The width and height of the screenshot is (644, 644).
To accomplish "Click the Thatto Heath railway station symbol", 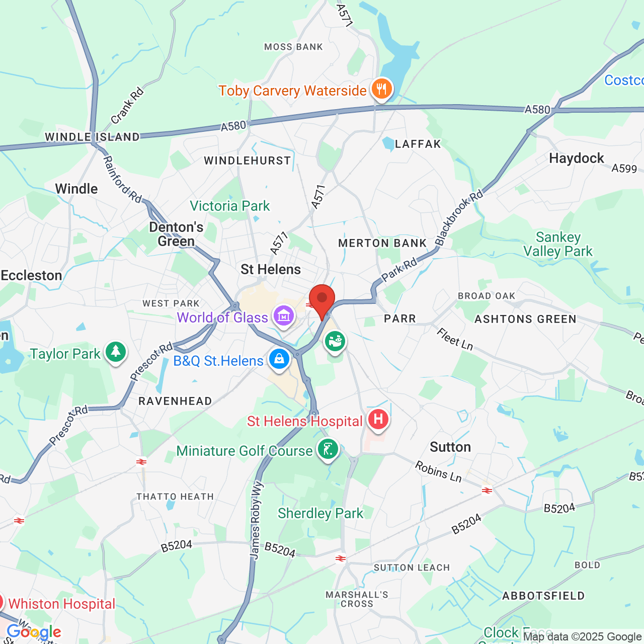I will click(141, 461).
